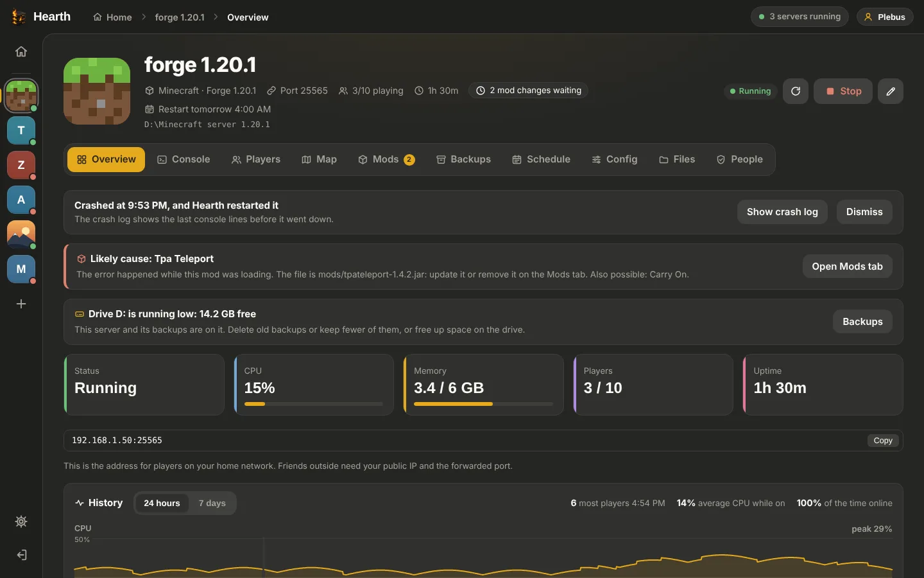Select the A server in sidebar
Screen dimensions: 924x578
tap(21, 200)
